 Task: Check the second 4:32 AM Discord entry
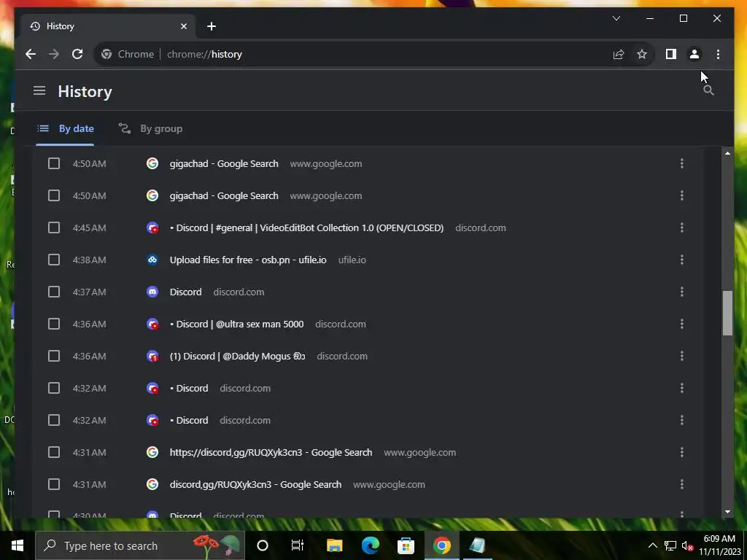[x=54, y=420]
